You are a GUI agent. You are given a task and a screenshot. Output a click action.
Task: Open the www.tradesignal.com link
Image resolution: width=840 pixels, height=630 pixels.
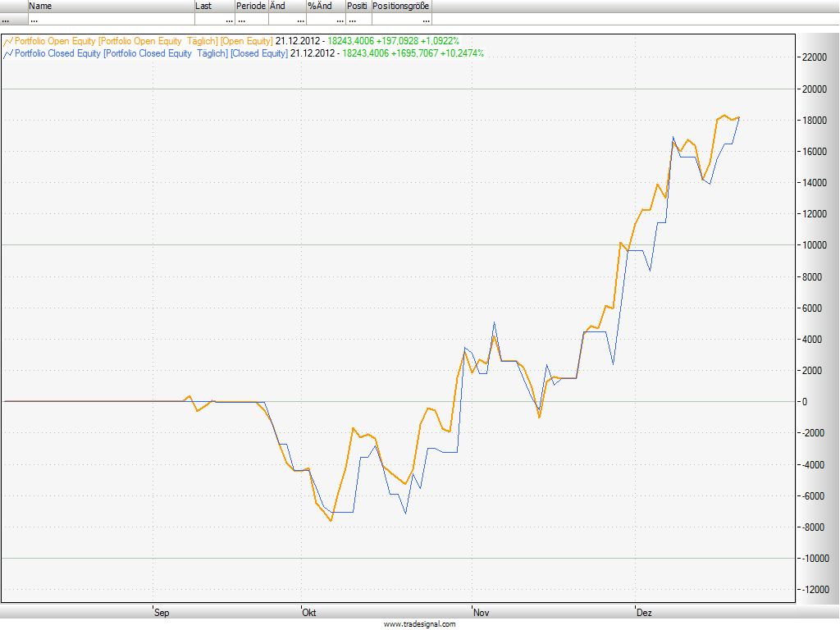click(x=419, y=624)
